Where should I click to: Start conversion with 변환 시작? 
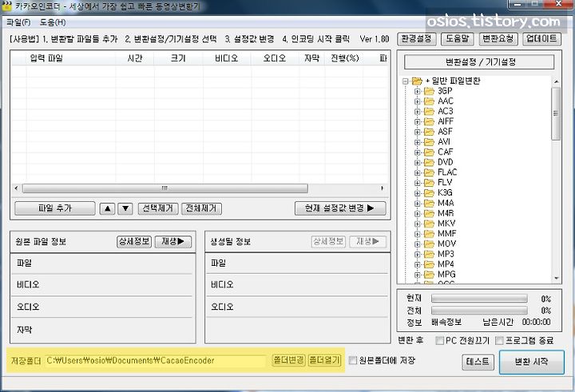[532, 362]
